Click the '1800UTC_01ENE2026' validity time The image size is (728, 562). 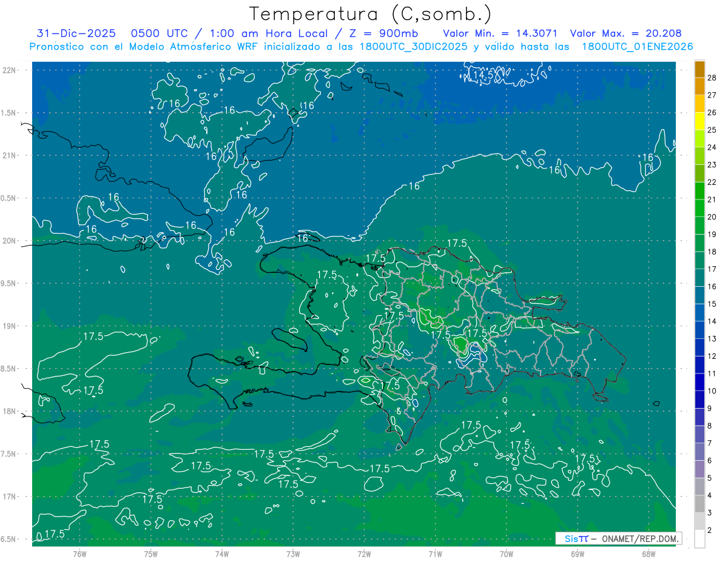(638, 47)
